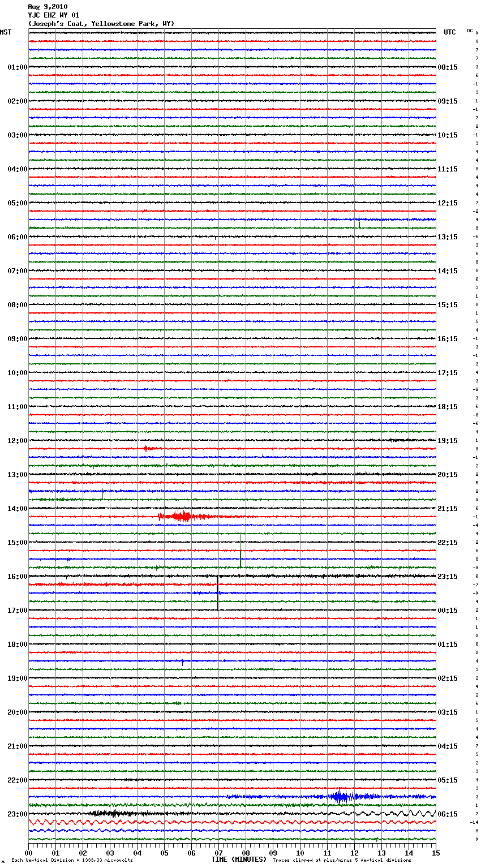Select the 22:00 MST time label

(x=18, y=780)
